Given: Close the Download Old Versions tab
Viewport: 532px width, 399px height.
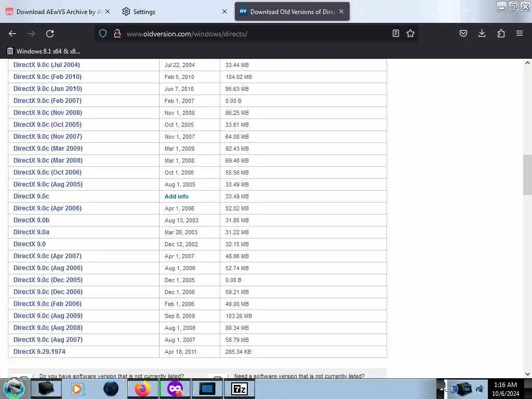Looking at the screenshot, I should tap(341, 11).
